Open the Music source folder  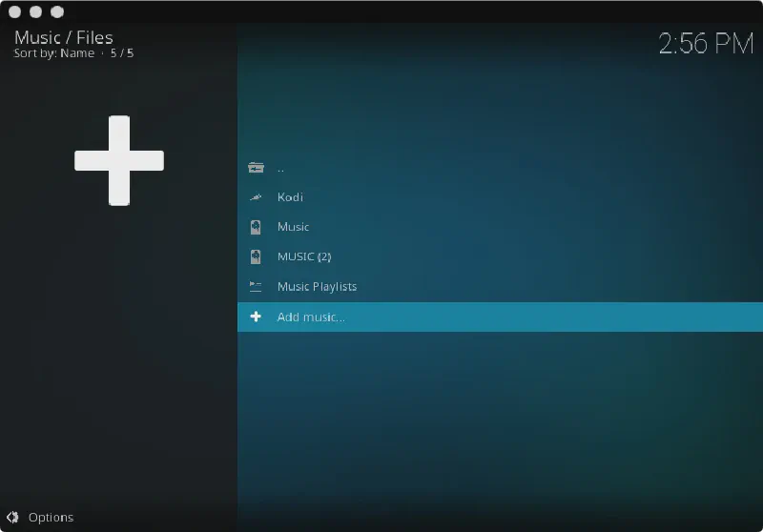pyautogui.click(x=293, y=227)
